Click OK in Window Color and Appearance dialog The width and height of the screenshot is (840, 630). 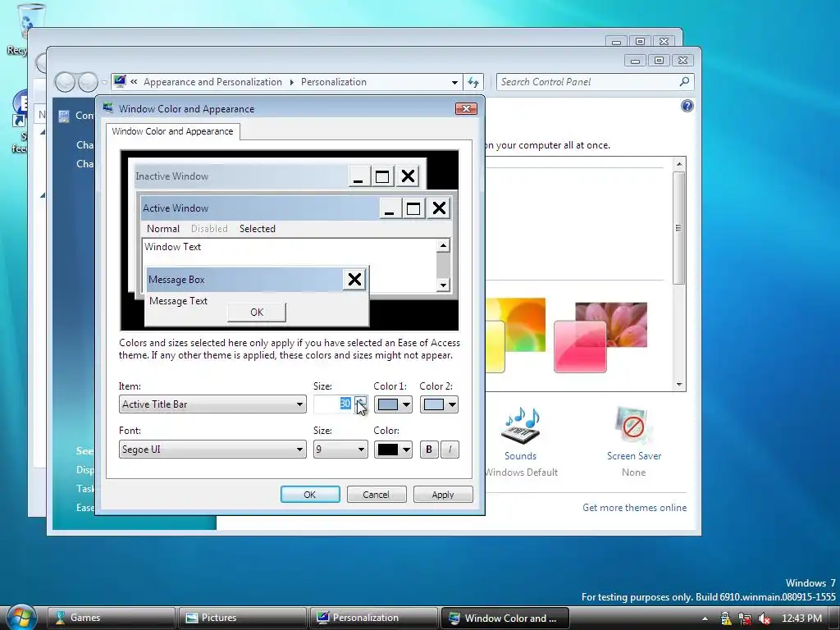point(310,495)
